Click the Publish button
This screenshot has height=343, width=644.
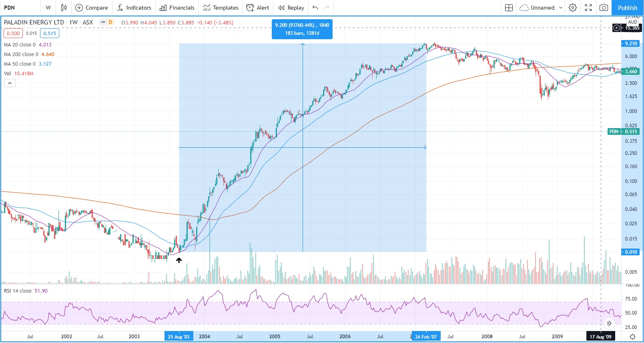627,8
